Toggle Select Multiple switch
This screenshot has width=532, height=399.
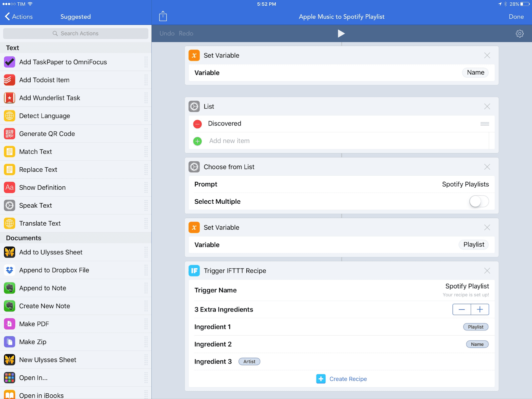point(479,201)
